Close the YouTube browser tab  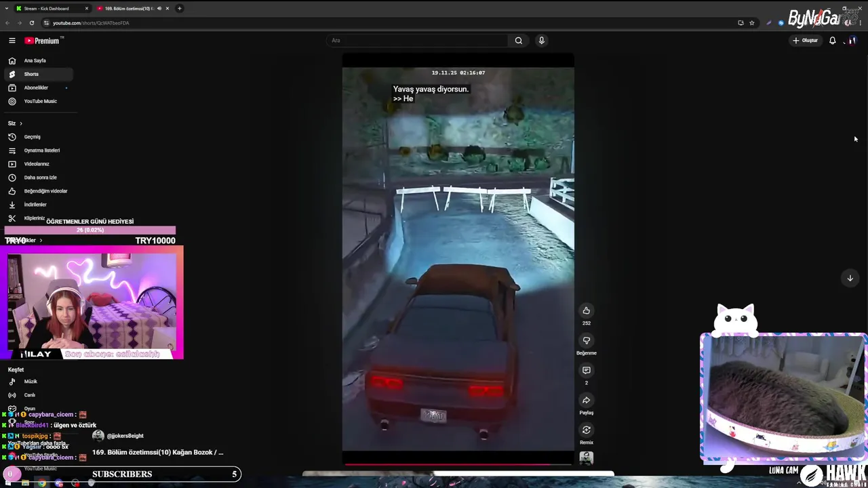point(167,8)
